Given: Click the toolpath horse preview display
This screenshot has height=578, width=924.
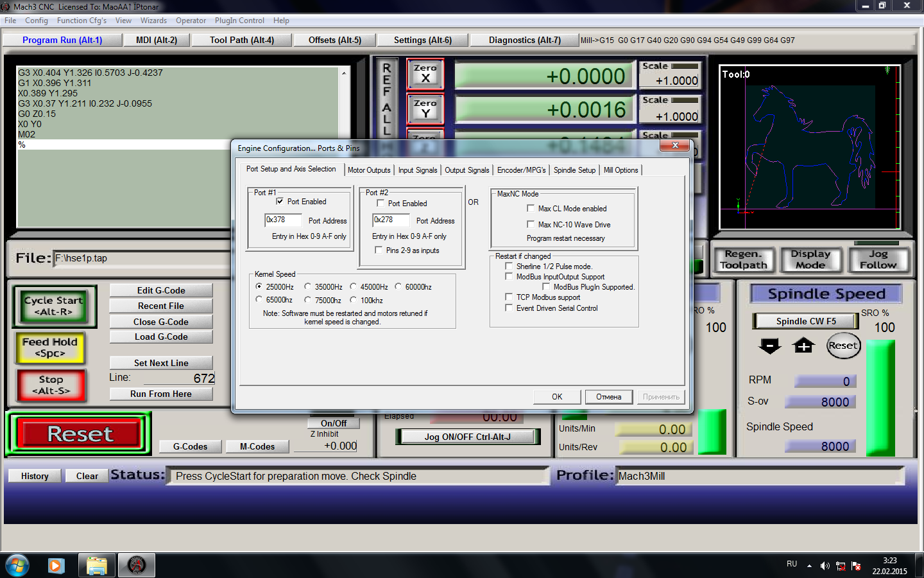Looking at the screenshot, I should coord(810,147).
